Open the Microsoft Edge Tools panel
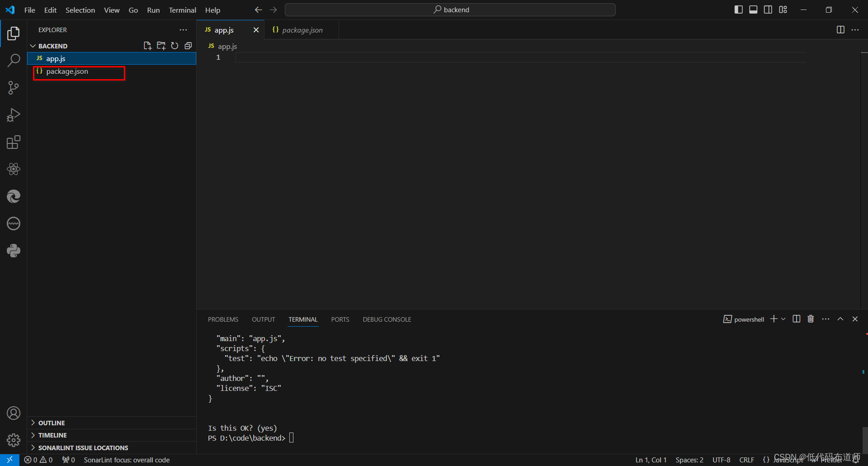This screenshot has width=868, height=466. coord(14,196)
